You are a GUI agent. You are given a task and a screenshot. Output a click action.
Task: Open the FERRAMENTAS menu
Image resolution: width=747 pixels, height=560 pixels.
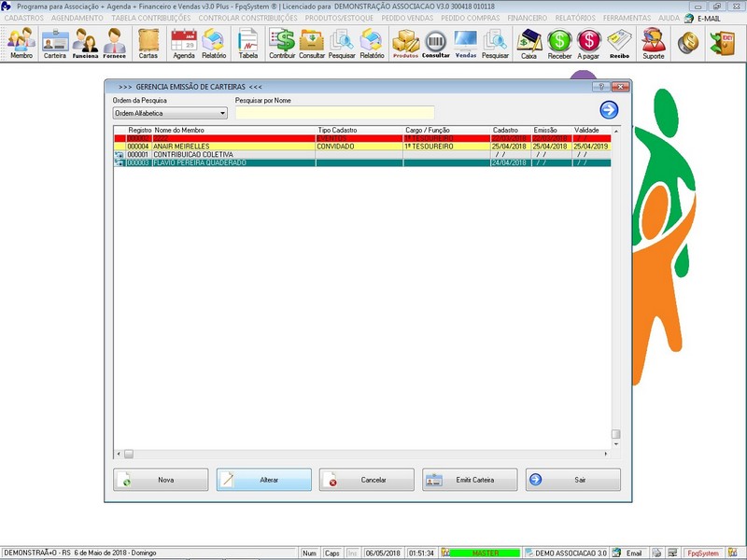[x=627, y=18]
